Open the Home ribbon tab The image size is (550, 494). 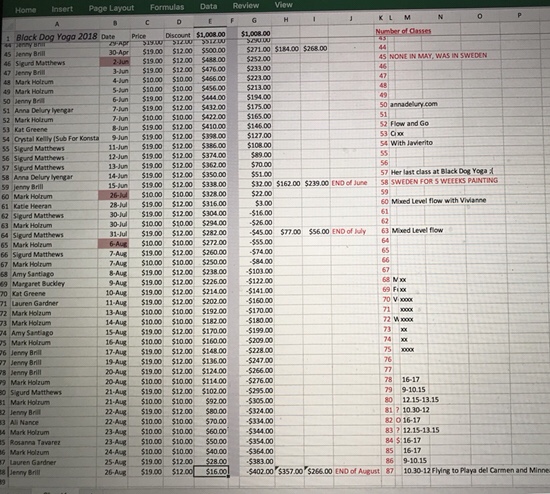click(25, 10)
